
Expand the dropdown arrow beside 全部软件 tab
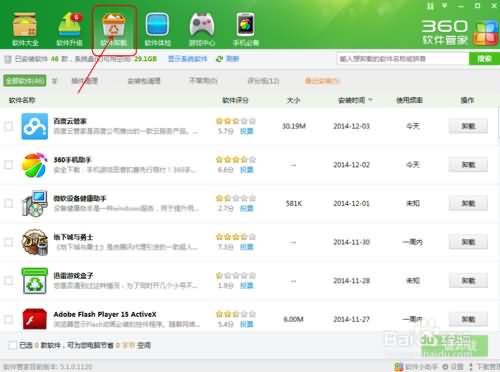55,81
